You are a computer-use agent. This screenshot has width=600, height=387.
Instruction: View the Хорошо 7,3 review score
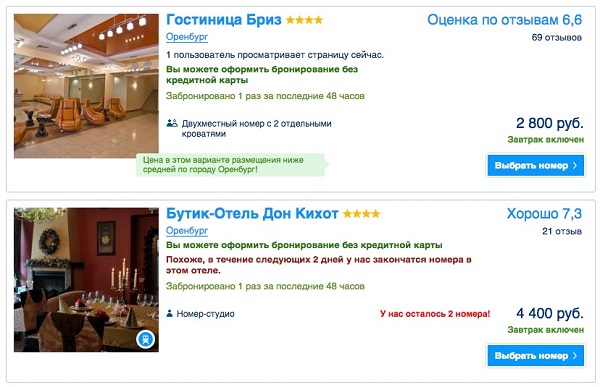coord(544,214)
